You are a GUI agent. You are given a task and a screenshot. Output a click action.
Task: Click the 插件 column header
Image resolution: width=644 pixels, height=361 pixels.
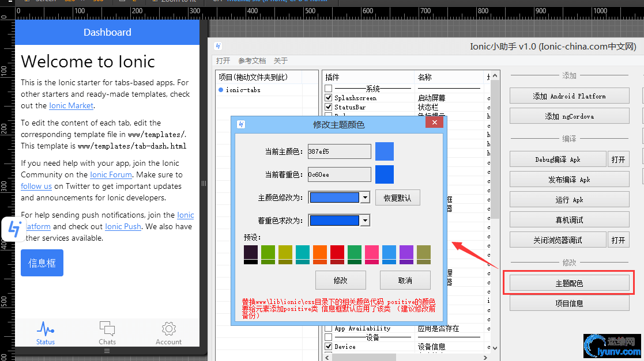(x=368, y=77)
